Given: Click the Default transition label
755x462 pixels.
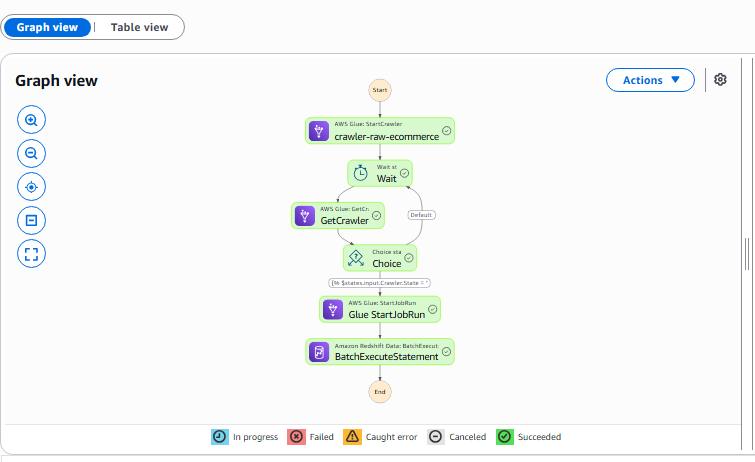Looking at the screenshot, I should 421,215.
